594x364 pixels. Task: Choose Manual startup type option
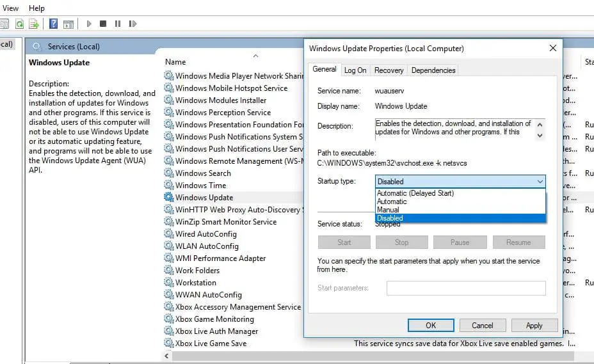(388, 210)
